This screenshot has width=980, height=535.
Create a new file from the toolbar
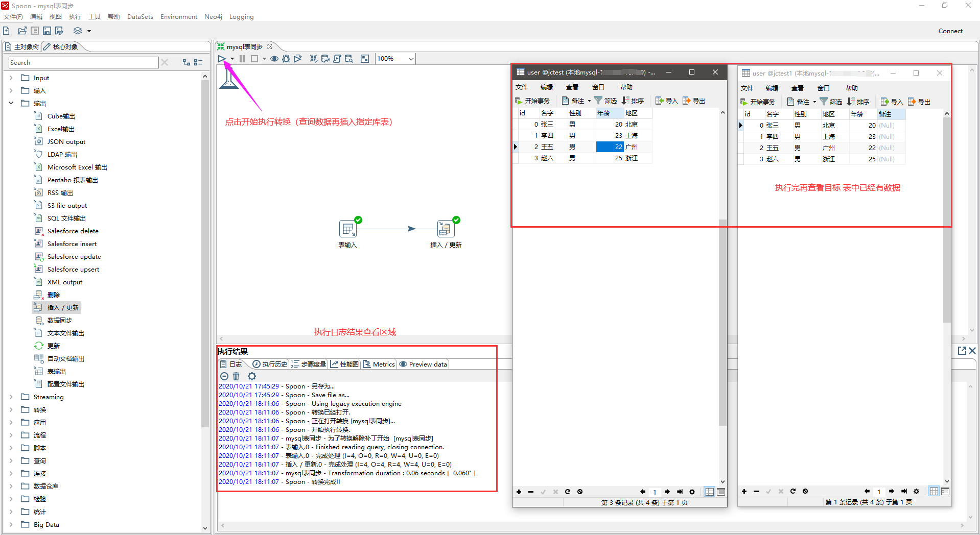7,31
